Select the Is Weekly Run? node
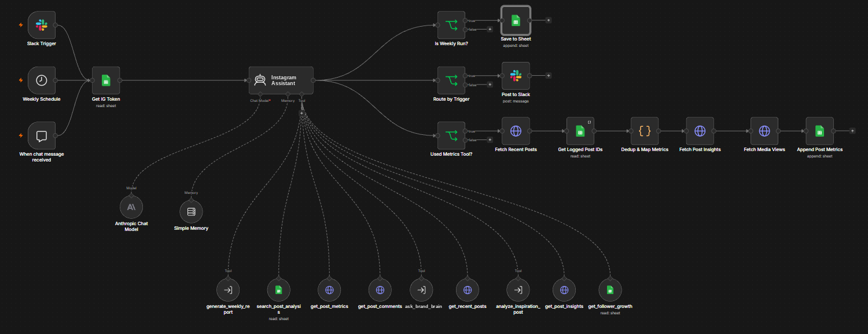This screenshot has width=868, height=334. 451,25
